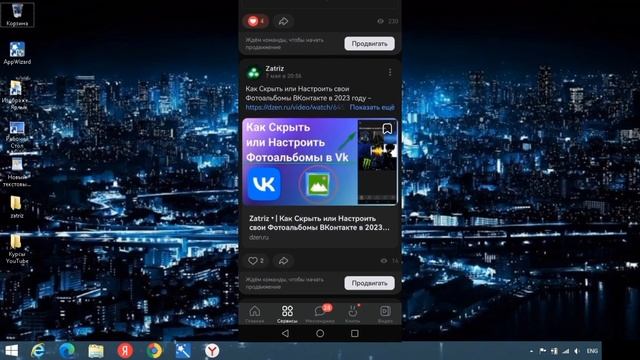Open the Изображения ярлык desktop shortcut
Viewport: 640px width, 360px height.
tap(16, 95)
